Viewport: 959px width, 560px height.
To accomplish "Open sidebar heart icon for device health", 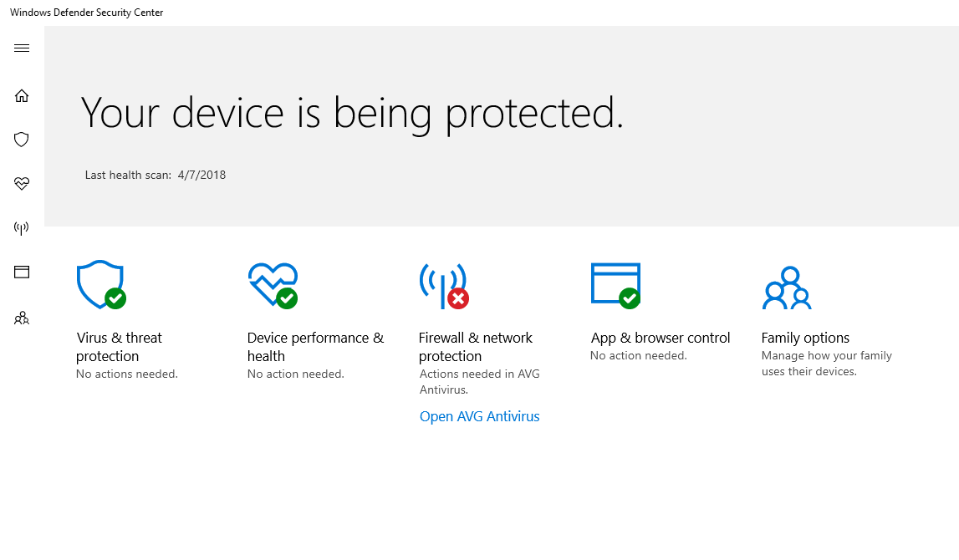I will [22, 184].
